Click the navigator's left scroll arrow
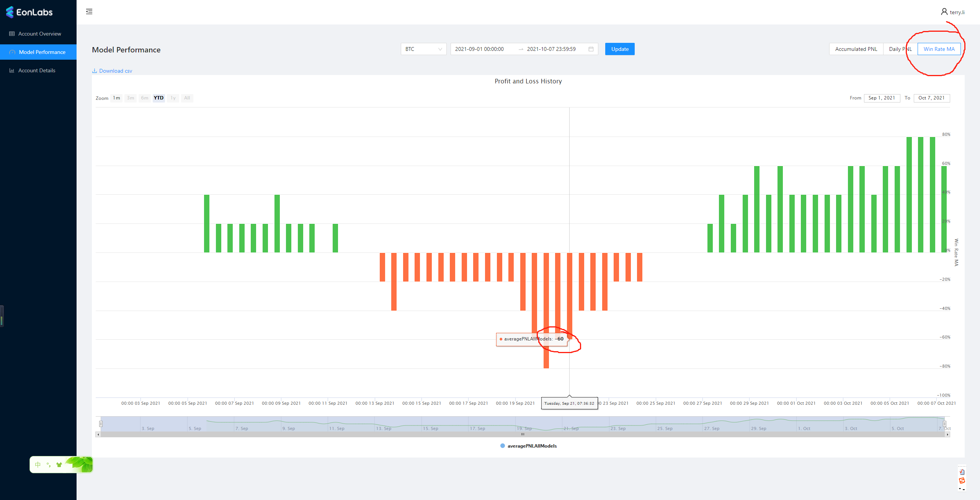The height and width of the screenshot is (500, 980). pos(98,435)
